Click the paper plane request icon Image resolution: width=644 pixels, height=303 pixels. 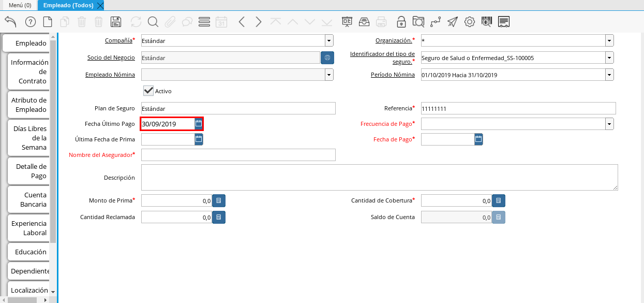(x=453, y=22)
